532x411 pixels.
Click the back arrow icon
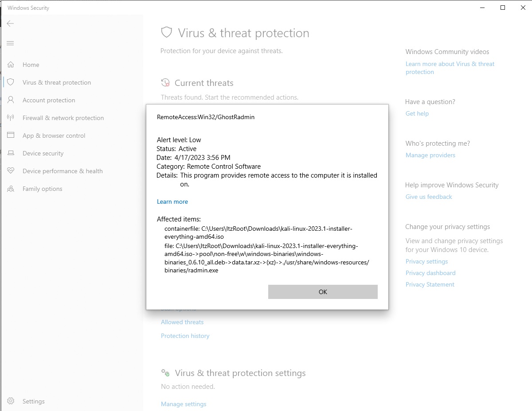tap(11, 23)
